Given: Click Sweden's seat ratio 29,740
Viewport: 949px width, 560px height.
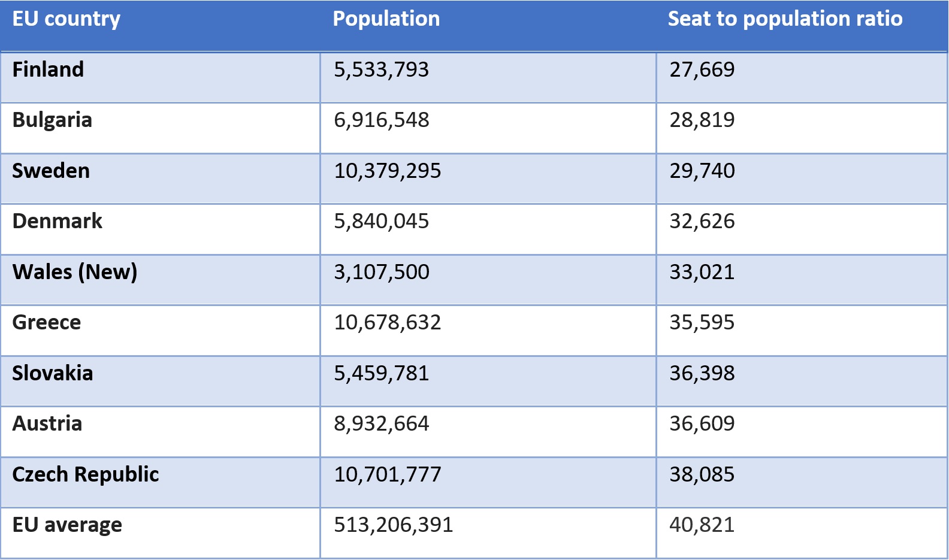Looking at the screenshot, I should click(x=702, y=171).
